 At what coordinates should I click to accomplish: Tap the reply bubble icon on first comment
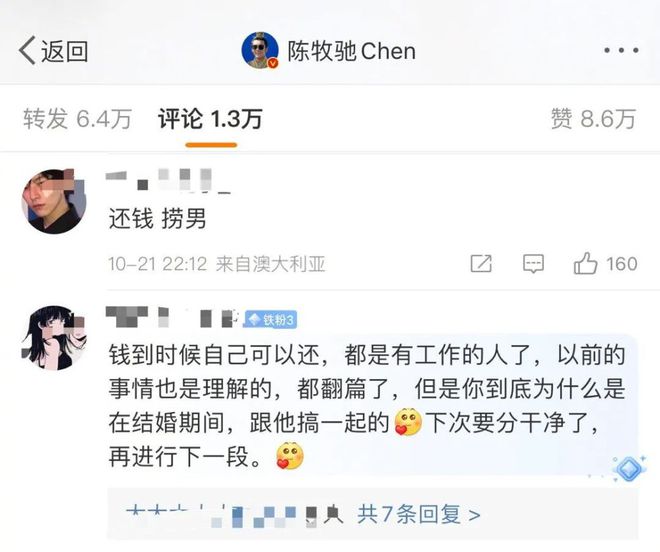click(533, 264)
